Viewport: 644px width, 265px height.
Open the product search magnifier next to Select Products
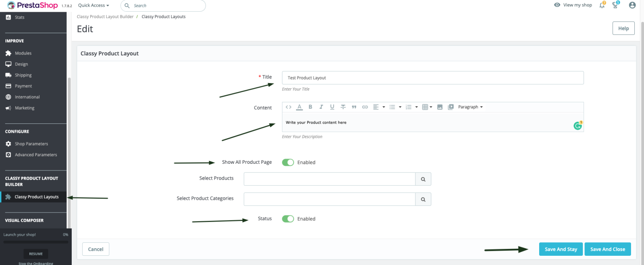423,179
